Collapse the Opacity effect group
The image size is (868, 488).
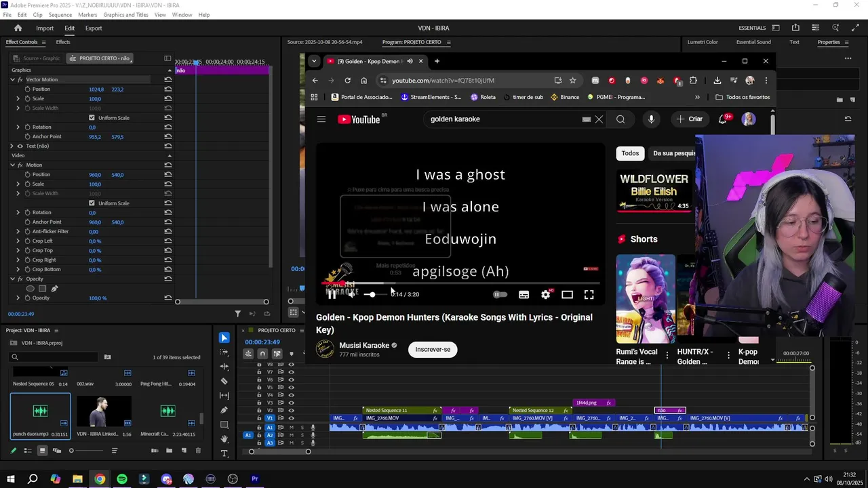pyautogui.click(x=12, y=279)
